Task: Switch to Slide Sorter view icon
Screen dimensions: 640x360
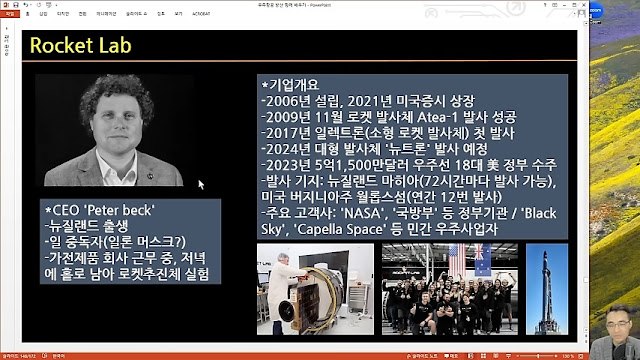Action: tap(483, 356)
